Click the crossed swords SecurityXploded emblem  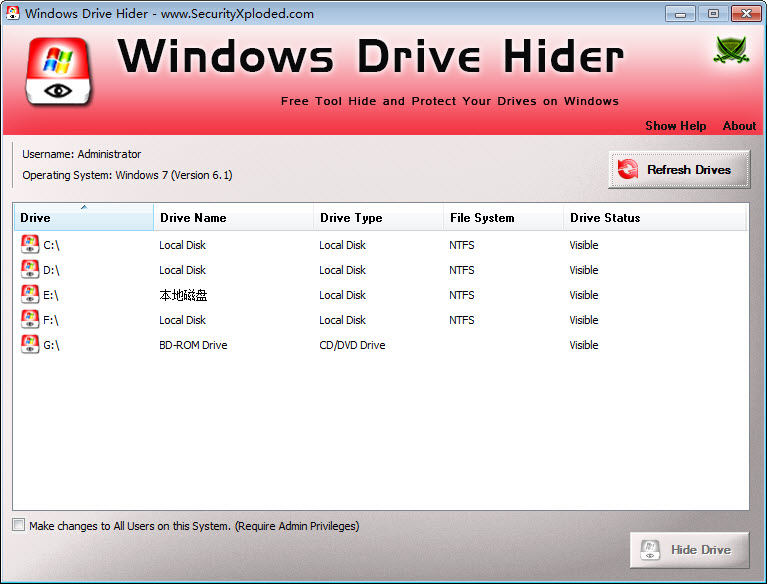pos(730,50)
